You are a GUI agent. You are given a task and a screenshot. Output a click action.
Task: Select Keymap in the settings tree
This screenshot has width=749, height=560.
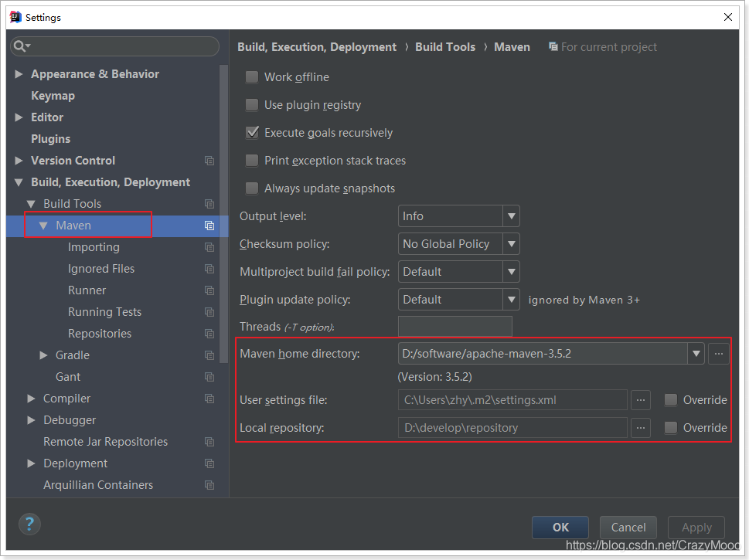(x=53, y=96)
